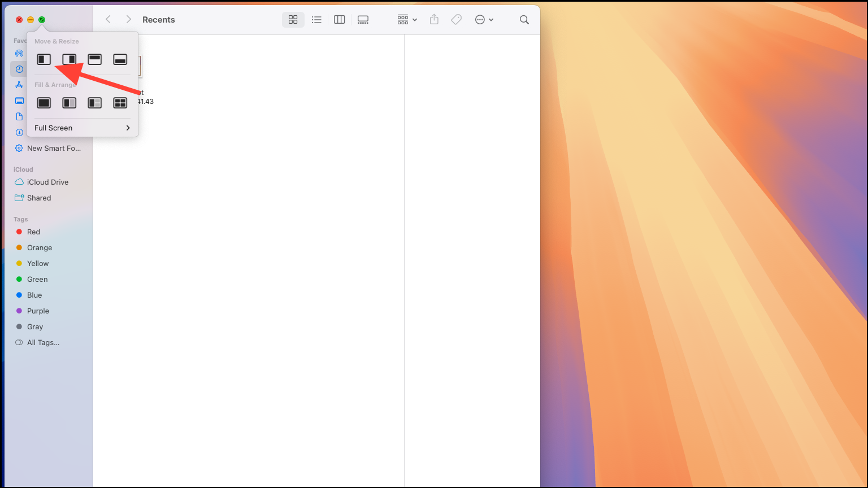The height and width of the screenshot is (488, 868).
Task: Click the Share toolbar button
Action: click(434, 20)
